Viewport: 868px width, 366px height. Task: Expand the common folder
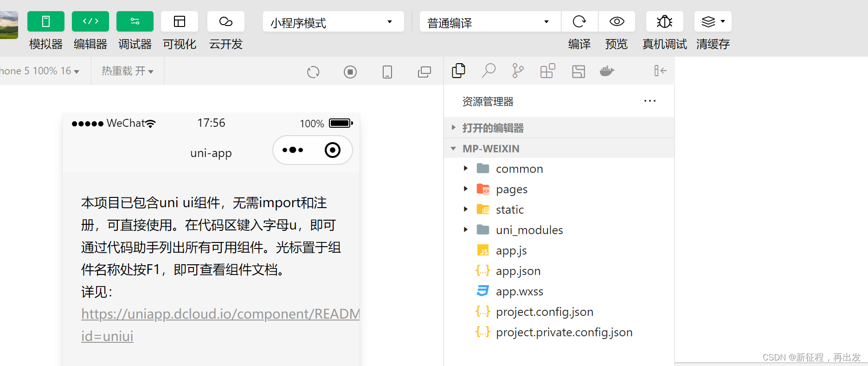click(x=559, y=169)
